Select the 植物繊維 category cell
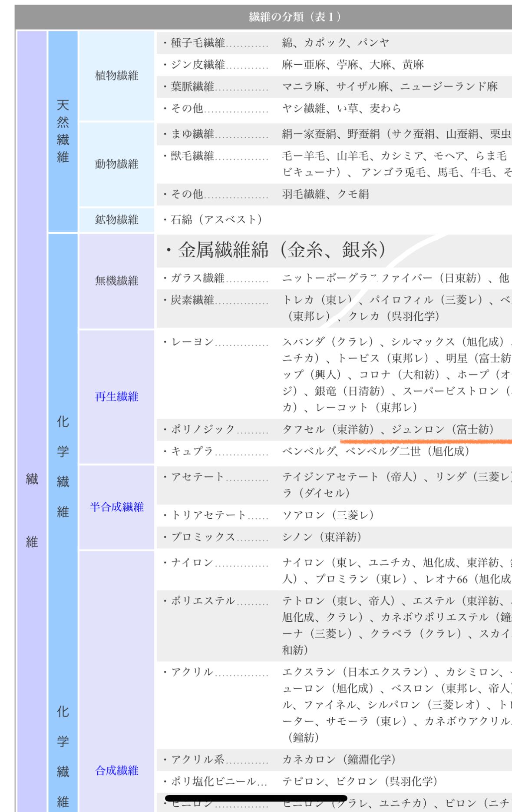This screenshot has width=512, height=812. pos(116,76)
